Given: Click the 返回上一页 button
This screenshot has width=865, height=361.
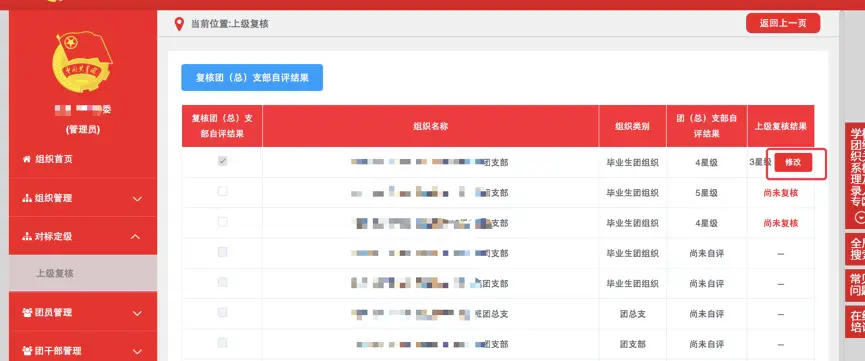Looking at the screenshot, I should [x=783, y=23].
